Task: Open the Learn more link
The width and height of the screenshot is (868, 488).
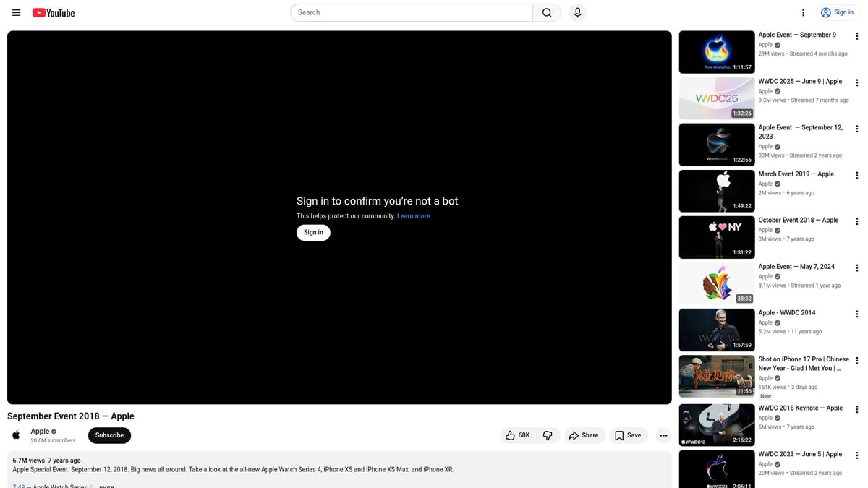Action: coord(413,215)
